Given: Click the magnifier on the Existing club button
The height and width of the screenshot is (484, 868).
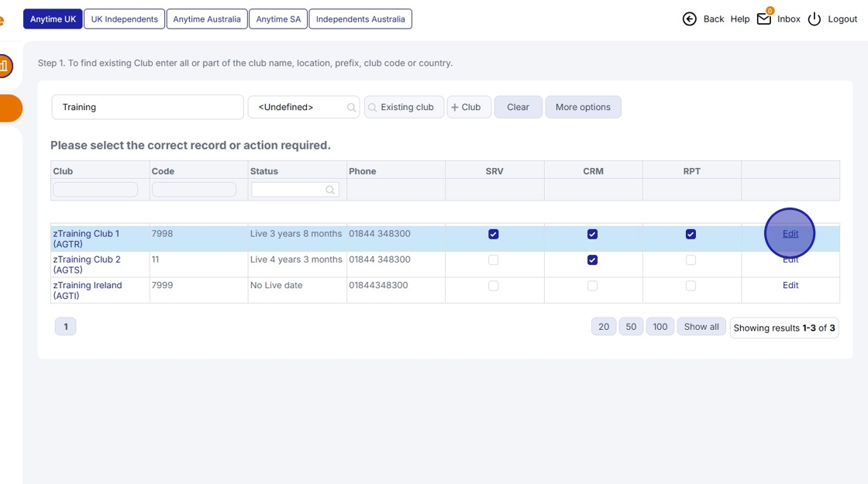Looking at the screenshot, I should [374, 107].
